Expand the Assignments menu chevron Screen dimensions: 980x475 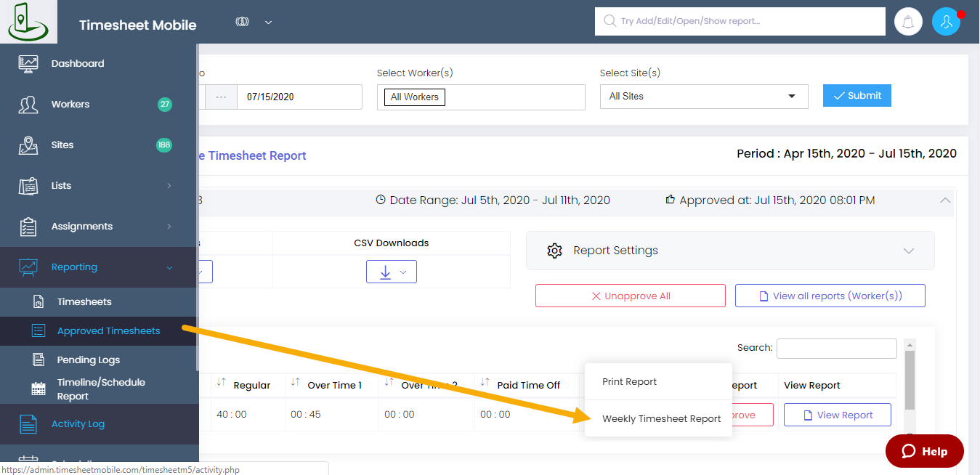(169, 227)
